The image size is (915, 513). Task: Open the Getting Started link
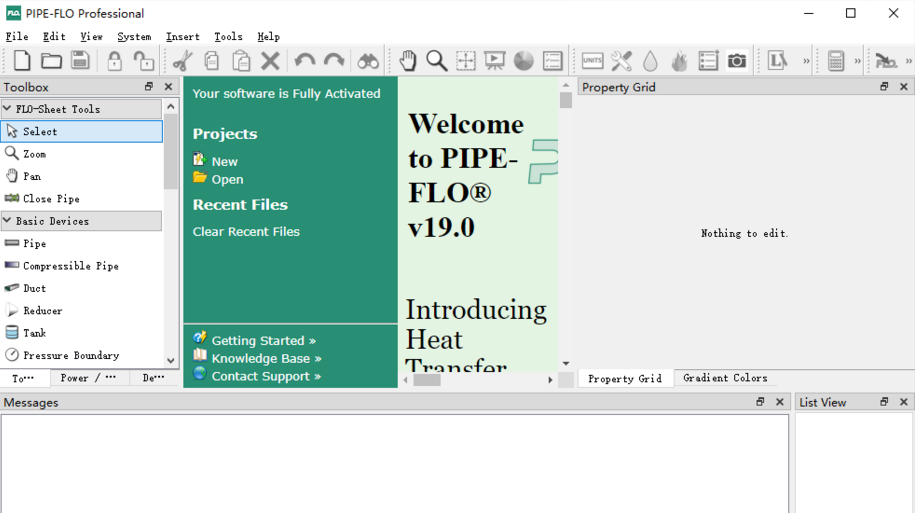263,340
